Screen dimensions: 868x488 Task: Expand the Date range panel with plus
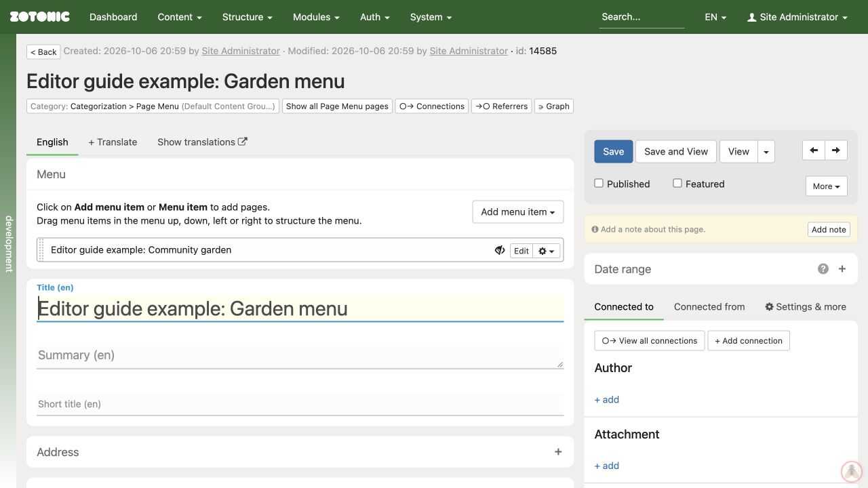point(842,269)
